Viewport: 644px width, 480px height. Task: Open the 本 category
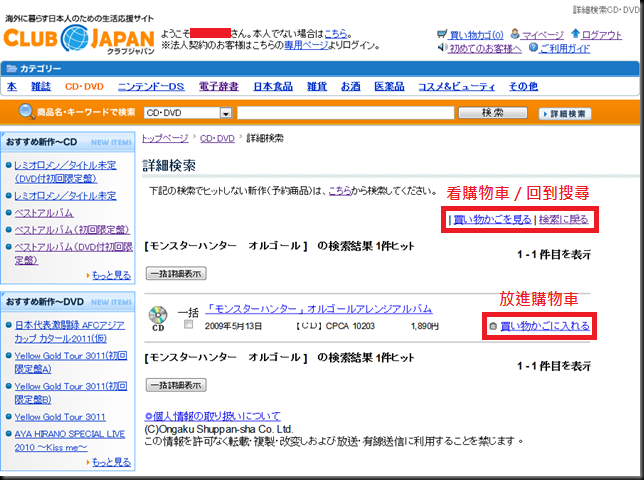tap(12, 87)
